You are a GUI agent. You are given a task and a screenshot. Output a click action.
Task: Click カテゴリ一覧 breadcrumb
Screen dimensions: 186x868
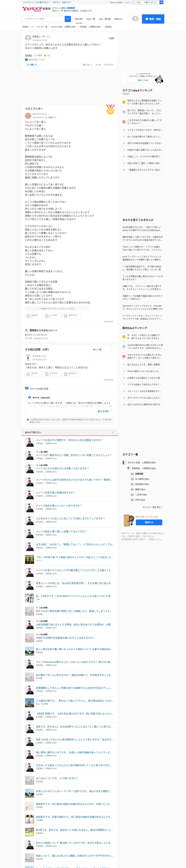tap(42, 27)
